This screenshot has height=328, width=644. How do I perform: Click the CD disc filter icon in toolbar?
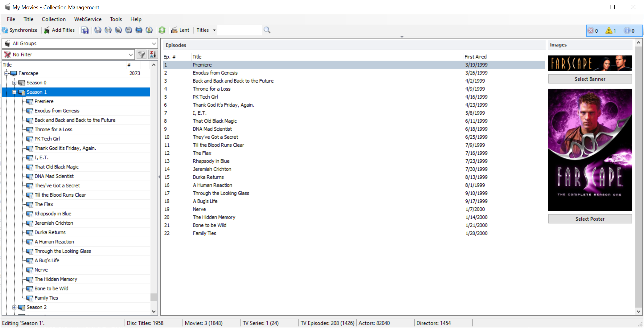(x=108, y=30)
